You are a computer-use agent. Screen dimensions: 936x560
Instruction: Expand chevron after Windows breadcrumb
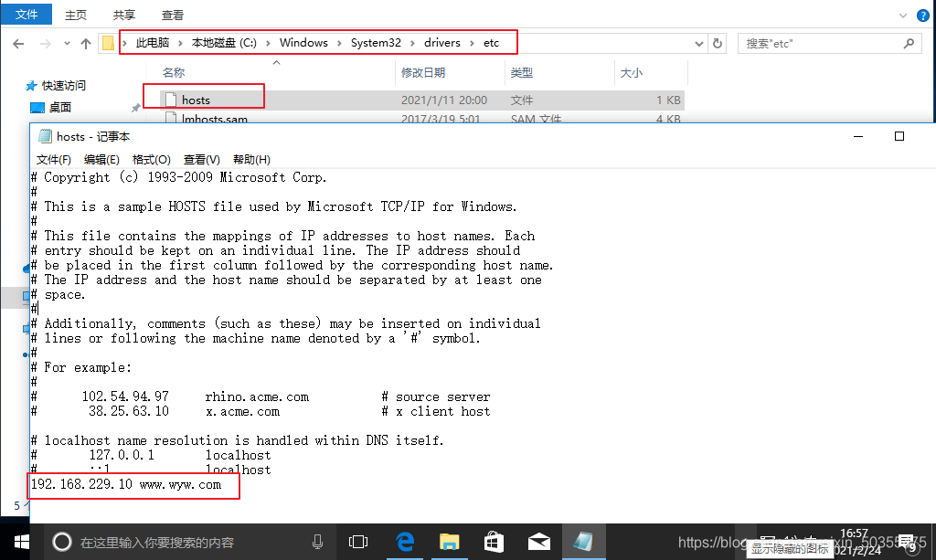[339, 43]
